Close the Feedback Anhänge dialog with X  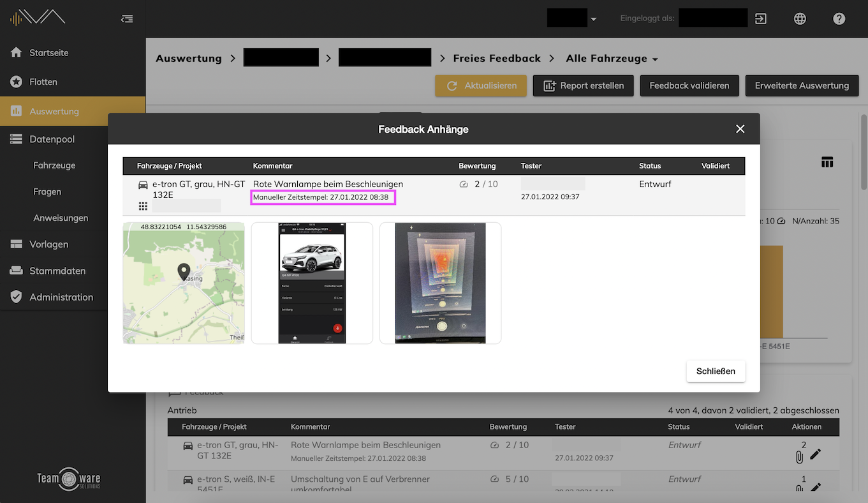[x=740, y=129]
